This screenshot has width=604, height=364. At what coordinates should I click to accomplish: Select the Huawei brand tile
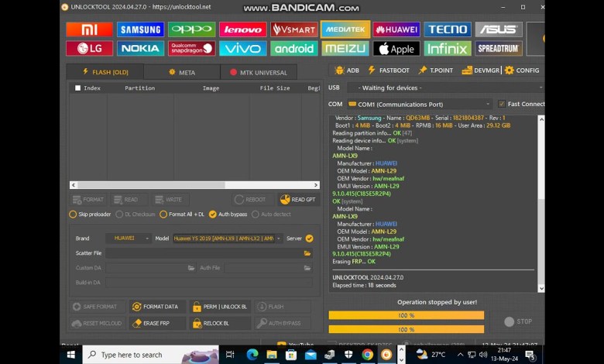396,29
